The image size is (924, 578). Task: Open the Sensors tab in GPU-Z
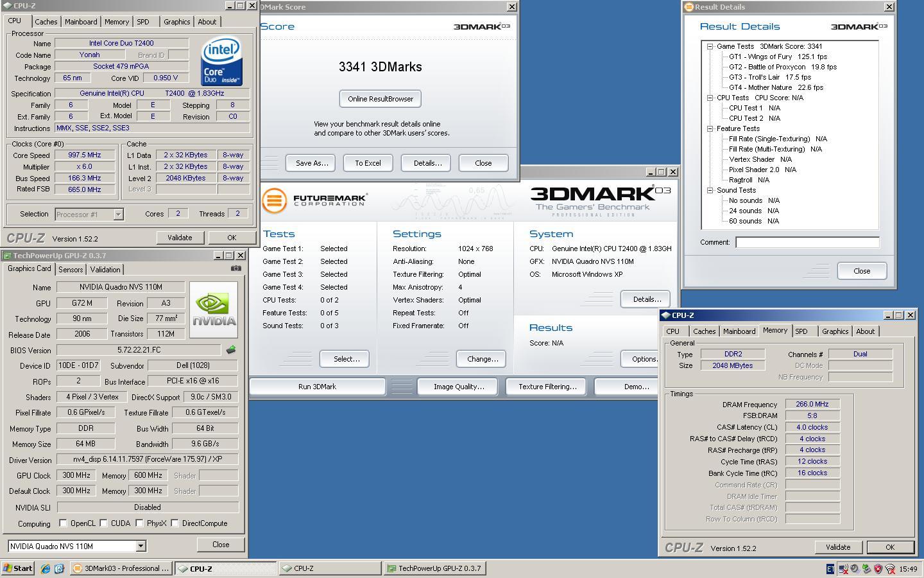click(x=71, y=270)
